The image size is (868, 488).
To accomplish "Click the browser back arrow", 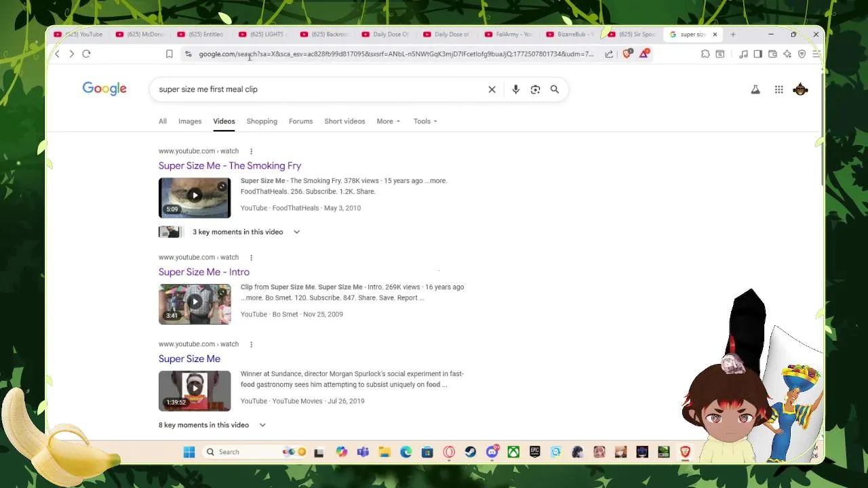I will [x=57, y=54].
